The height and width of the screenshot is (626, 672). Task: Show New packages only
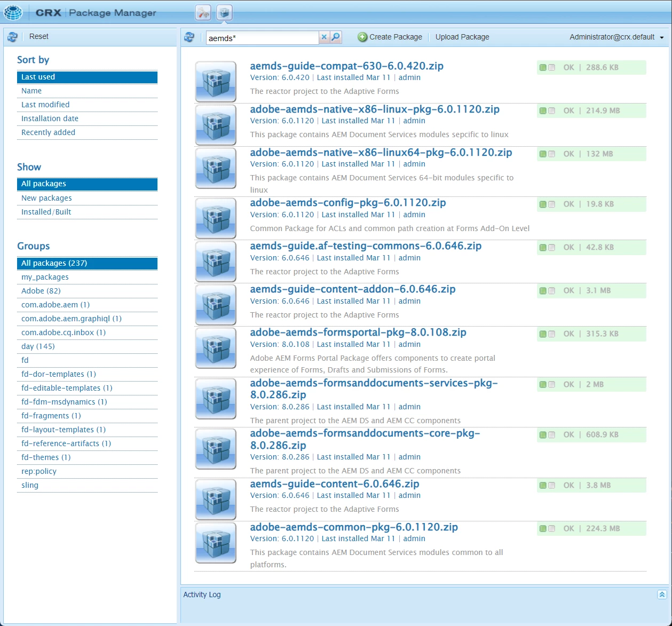[87, 198]
